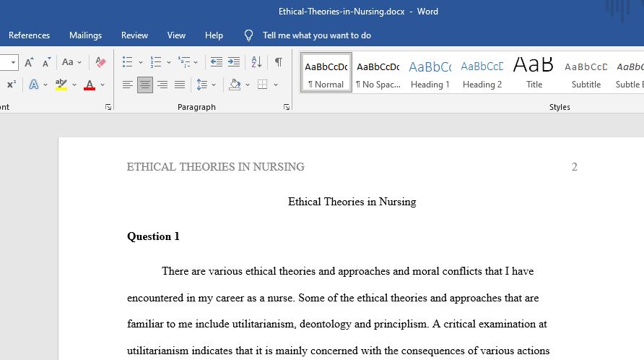Switch to the Review tab
644x360 pixels.
click(134, 35)
